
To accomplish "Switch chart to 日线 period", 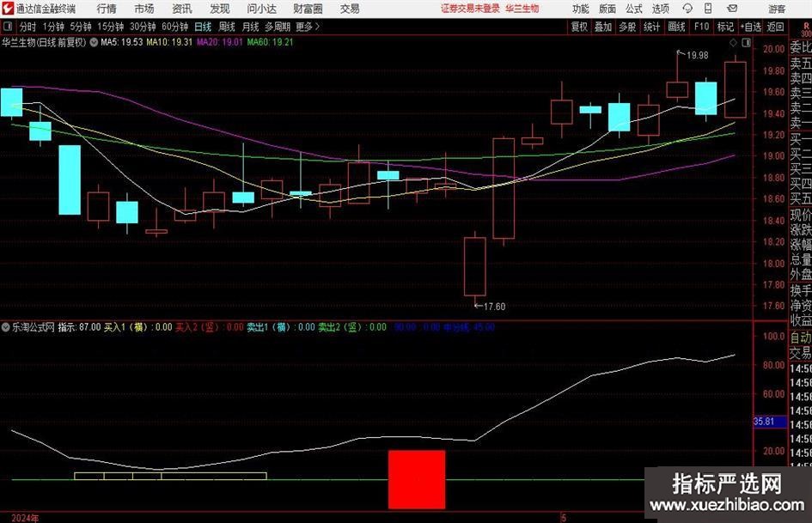I will click(203, 27).
